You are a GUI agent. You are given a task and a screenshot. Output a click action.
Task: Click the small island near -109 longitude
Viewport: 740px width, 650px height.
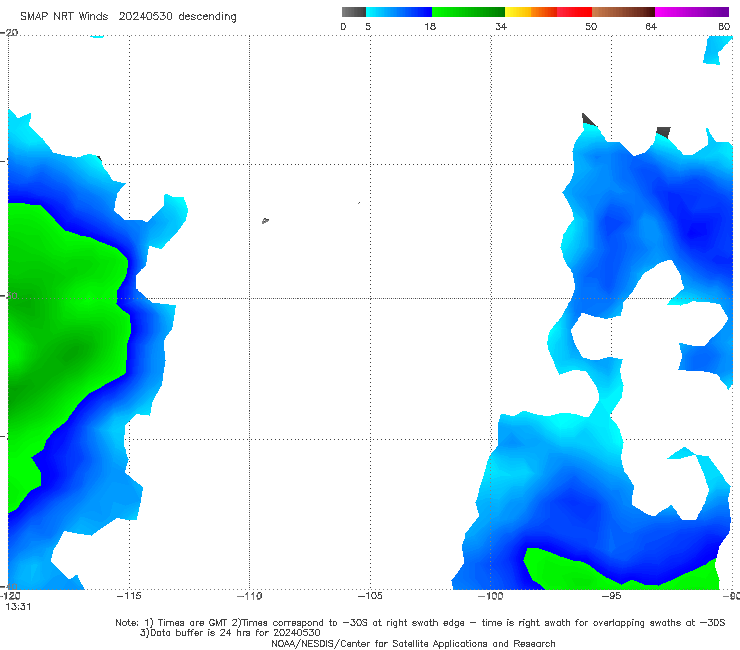265,220
